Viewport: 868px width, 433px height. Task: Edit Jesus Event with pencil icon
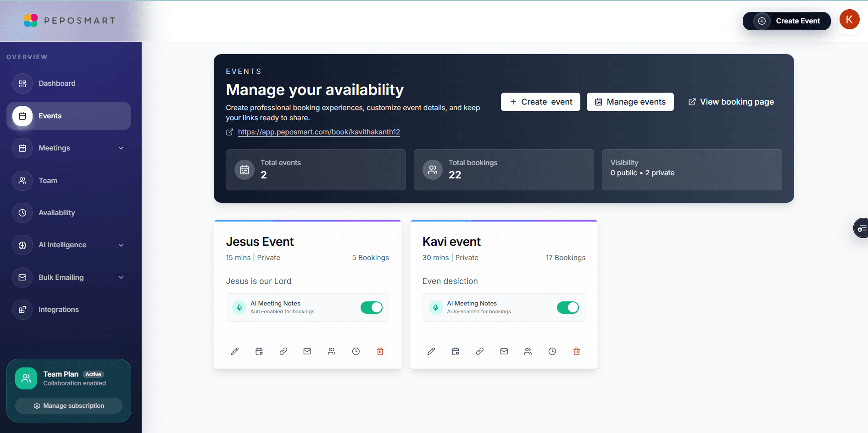(235, 351)
